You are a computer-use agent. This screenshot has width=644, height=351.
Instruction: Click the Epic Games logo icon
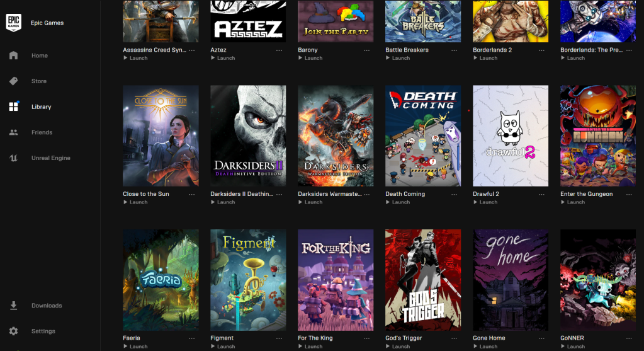(14, 23)
